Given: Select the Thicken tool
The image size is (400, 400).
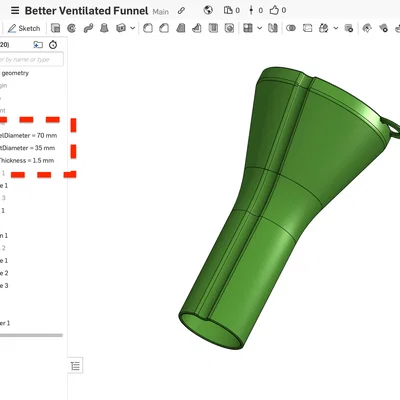Looking at the screenshot, I should coord(121,28).
